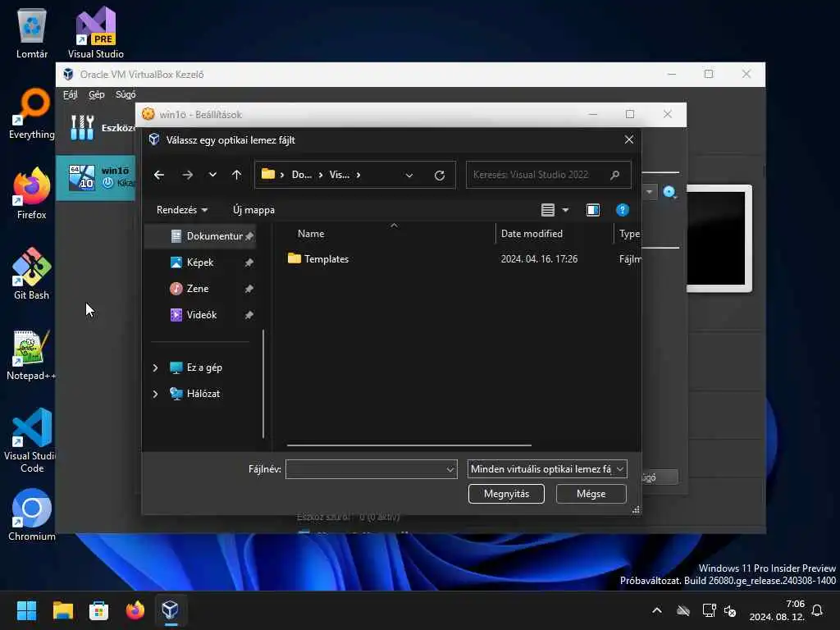Open the Súgó menu in VirtualBox
Image resolution: width=840 pixels, height=630 pixels.
pyautogui.click(x=126, y=95)
